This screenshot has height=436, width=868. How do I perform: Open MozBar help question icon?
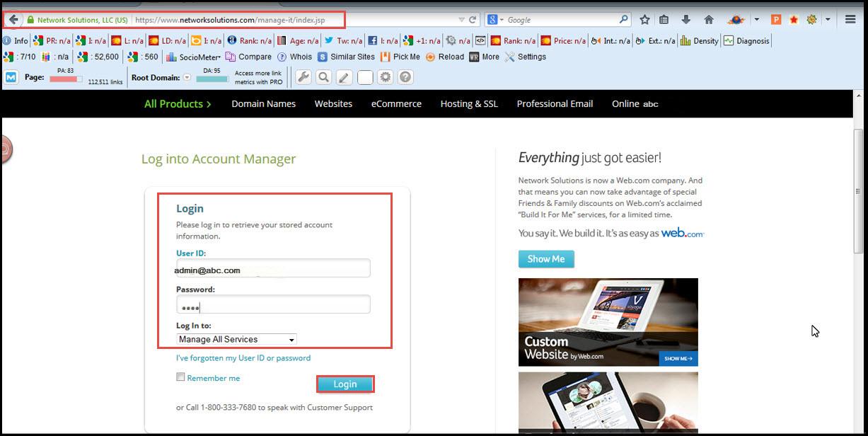pos(405,77)
